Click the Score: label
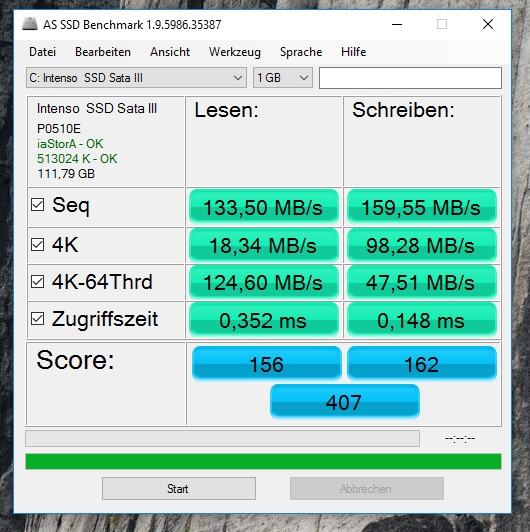The height and width of the screenshot is (532, 530). coord(75,360)
